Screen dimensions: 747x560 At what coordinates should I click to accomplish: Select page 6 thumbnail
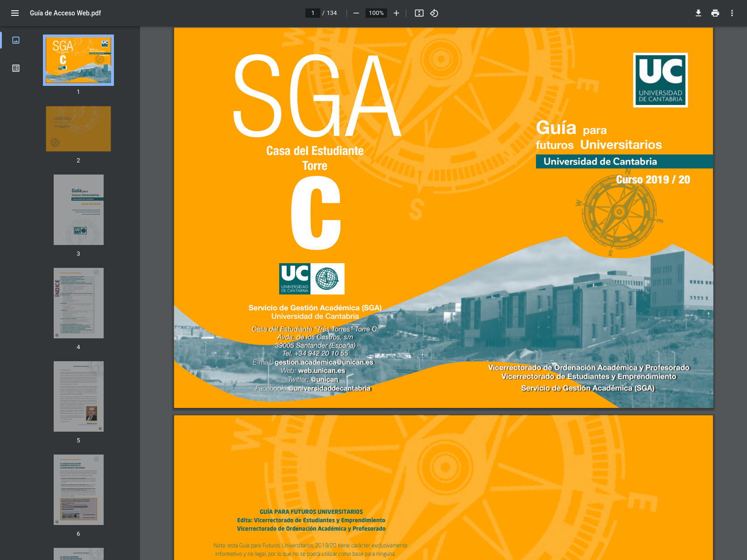pyautogui.click(x=78, y=490)
